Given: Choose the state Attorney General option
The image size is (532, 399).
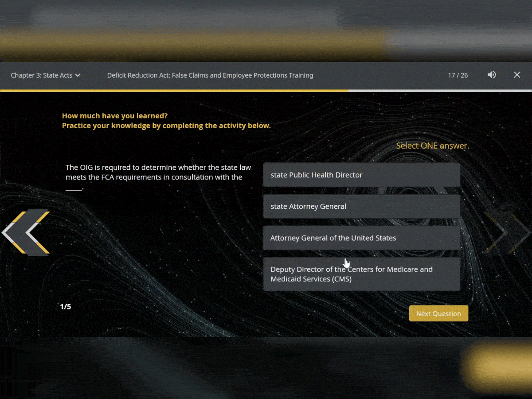Looking at the screenshot, I should [x=361, y=207].
